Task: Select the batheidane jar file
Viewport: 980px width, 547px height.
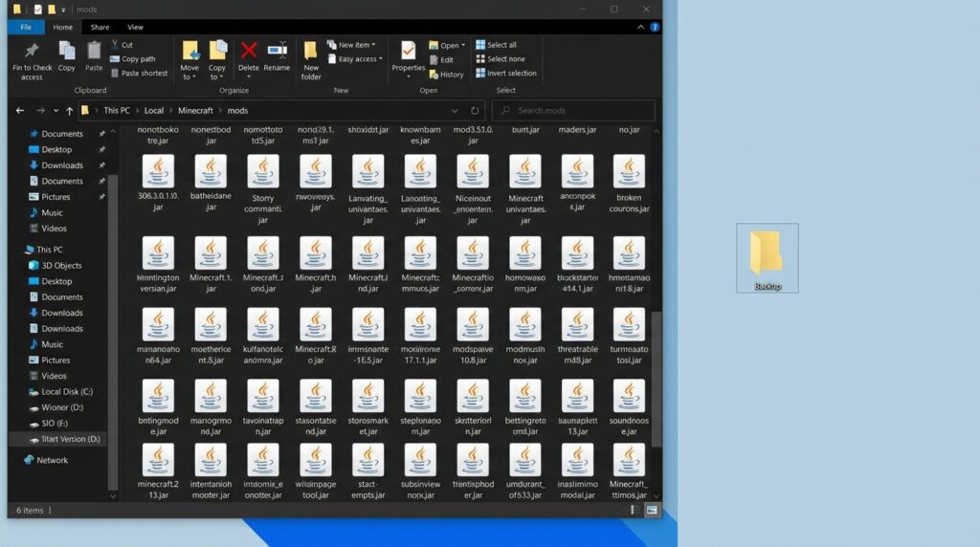Action: pos(211,183)
